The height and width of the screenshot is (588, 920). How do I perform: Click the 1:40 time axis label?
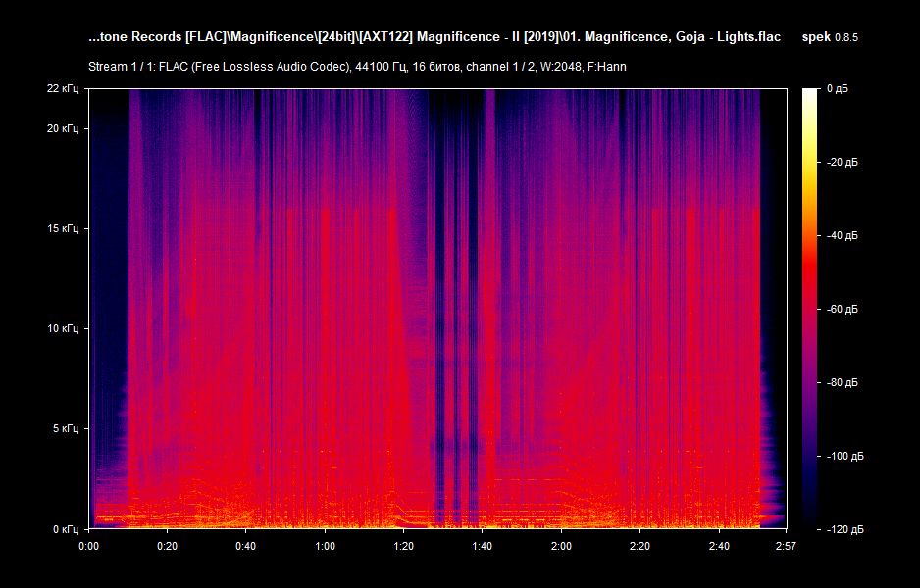(483, 547)
